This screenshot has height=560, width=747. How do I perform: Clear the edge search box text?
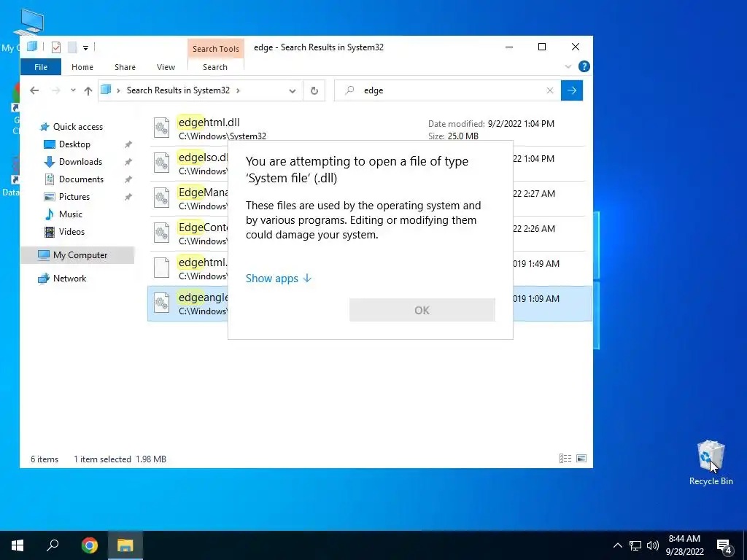click(x=550, y=90)
